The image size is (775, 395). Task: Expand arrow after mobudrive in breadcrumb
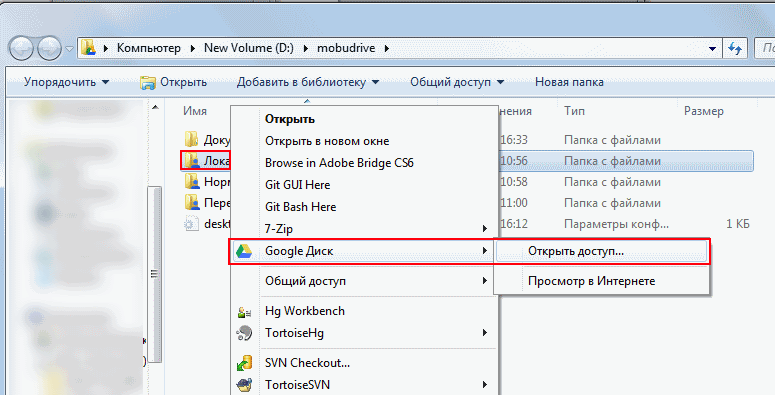click(x=387, y=48)
